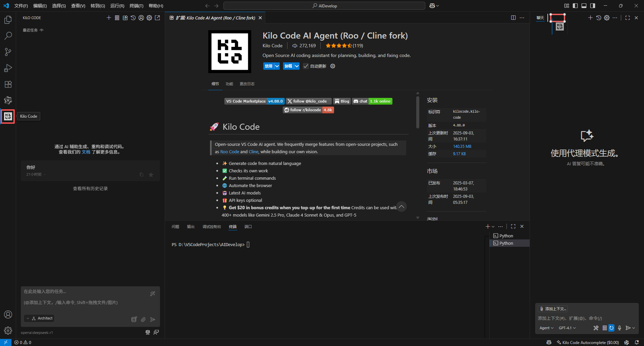
Task: Open the Kilo Code sidebar icon
Action: [x=8, y=116]
